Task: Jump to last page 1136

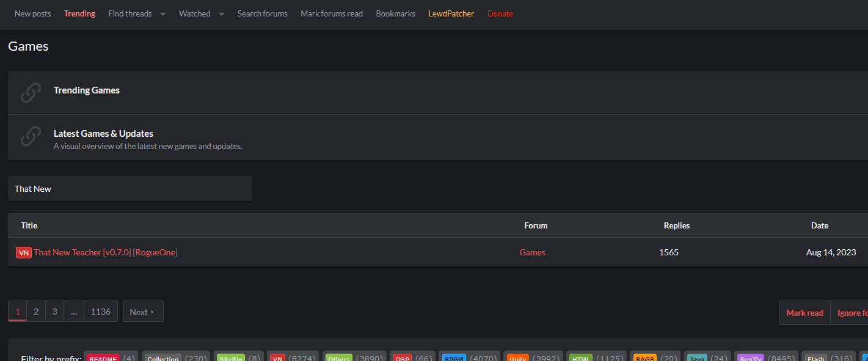Action: point(101,312)
